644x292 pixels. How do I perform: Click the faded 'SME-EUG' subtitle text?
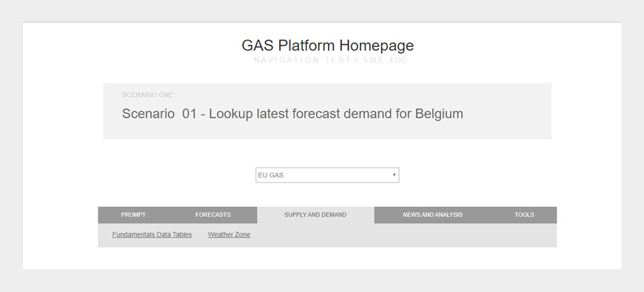(x=385, y=60)
